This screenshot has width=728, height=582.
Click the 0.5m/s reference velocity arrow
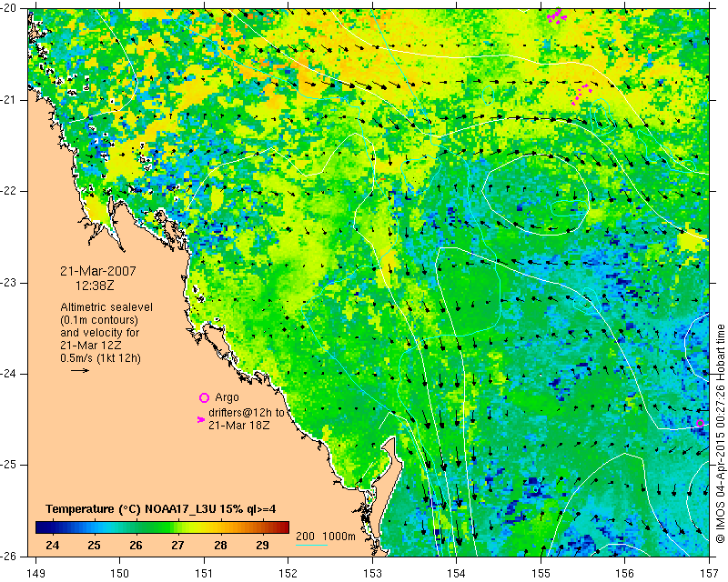coord(80,370)
